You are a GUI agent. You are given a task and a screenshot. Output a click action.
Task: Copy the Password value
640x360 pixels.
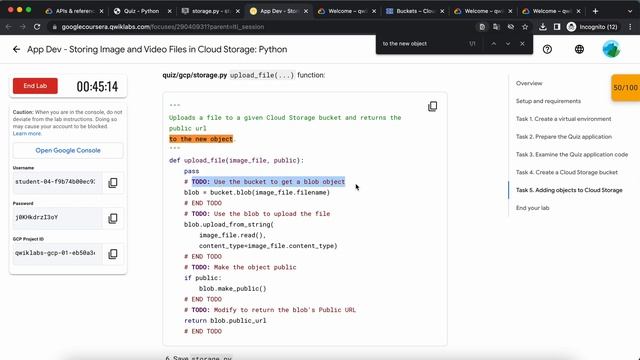pos(113,218)
